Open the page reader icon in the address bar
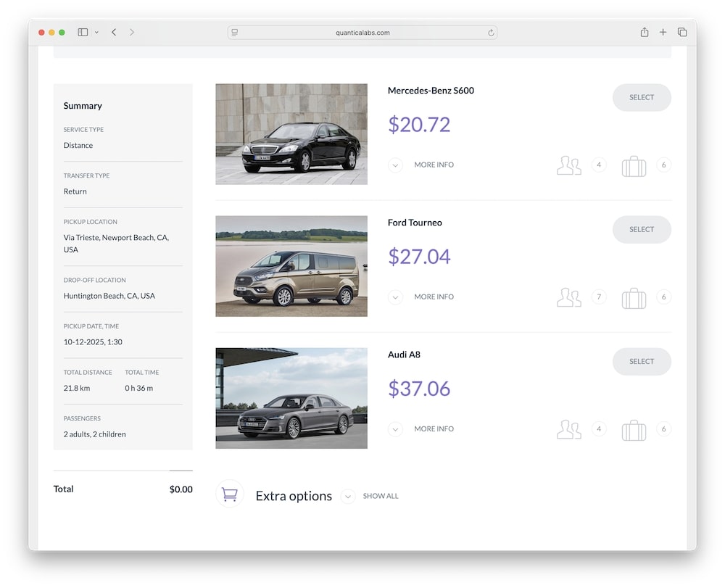Image resolution: width=725 pixels, height=588 pixels. [235, 33]
